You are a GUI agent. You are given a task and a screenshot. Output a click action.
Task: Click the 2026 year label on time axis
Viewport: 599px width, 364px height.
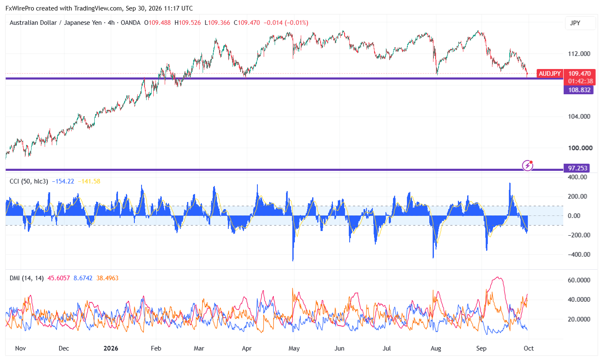coord(111,348)
